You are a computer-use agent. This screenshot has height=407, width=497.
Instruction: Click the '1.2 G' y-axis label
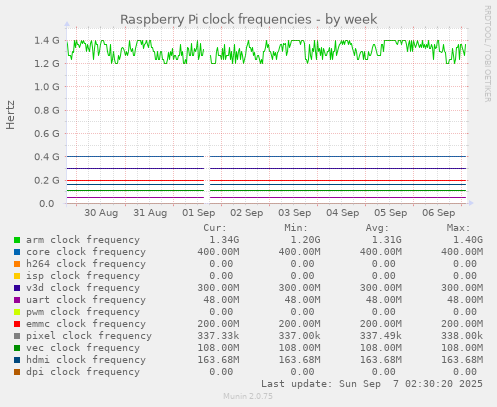tap(47, 64)
